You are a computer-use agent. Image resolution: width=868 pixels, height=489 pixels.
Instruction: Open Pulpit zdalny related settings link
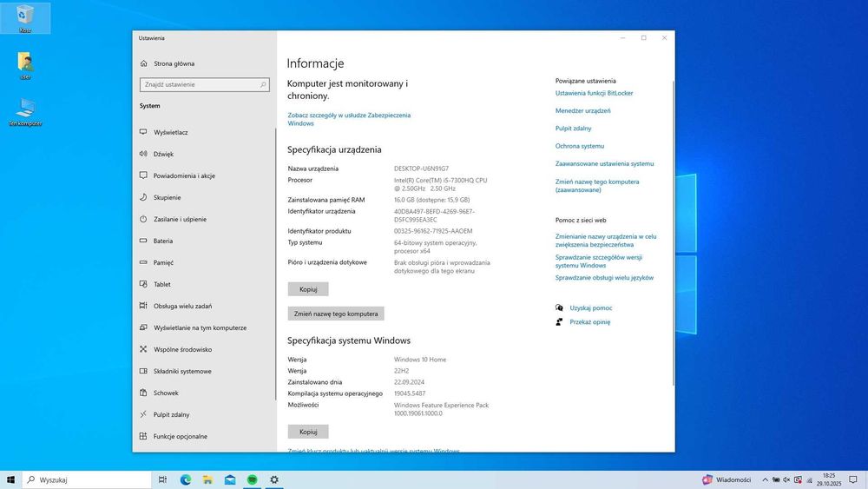click(x=573, y=129)
